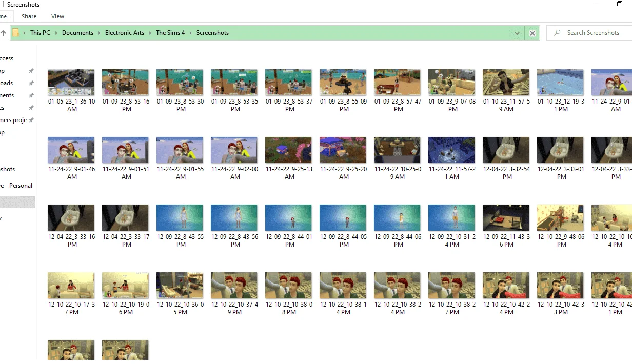Select thumbnail 12-09-22_8-43-55 PM
Screen dimensions: 632x364
click(x=180, y=218)
